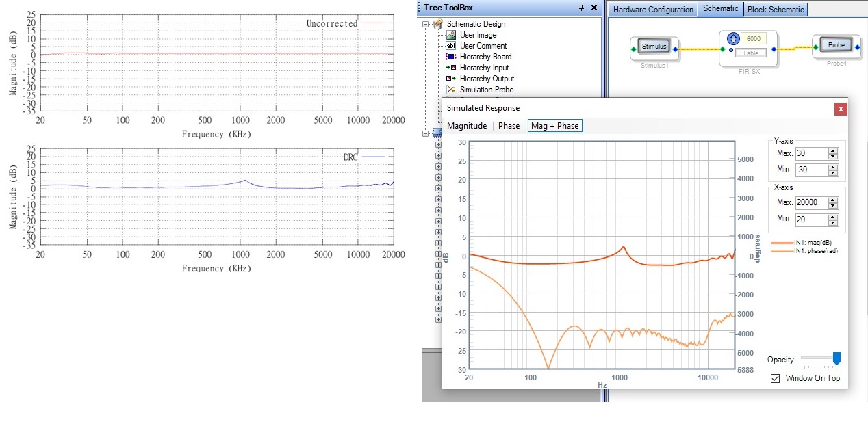The width and height of the screenshot is (868, 424).
Task: Switch to the Schematic tab
Action: pyautogui.click(x=721, y=8)
